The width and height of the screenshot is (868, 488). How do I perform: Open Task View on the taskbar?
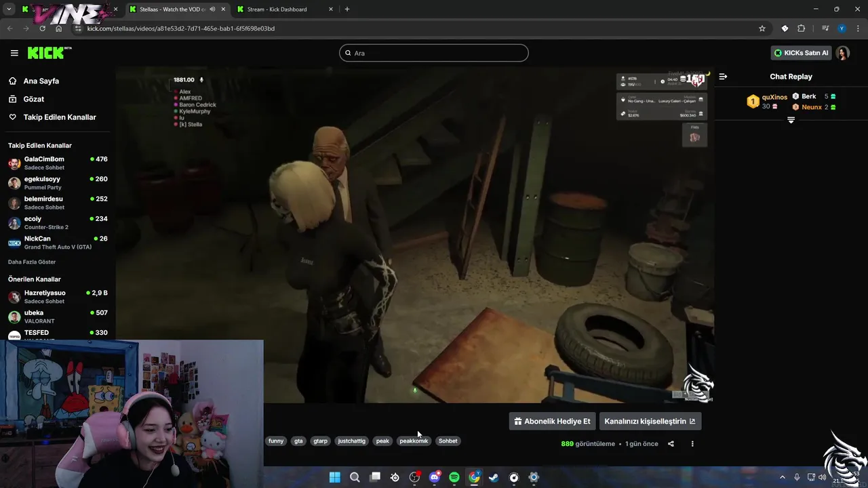tap(375, 477)
